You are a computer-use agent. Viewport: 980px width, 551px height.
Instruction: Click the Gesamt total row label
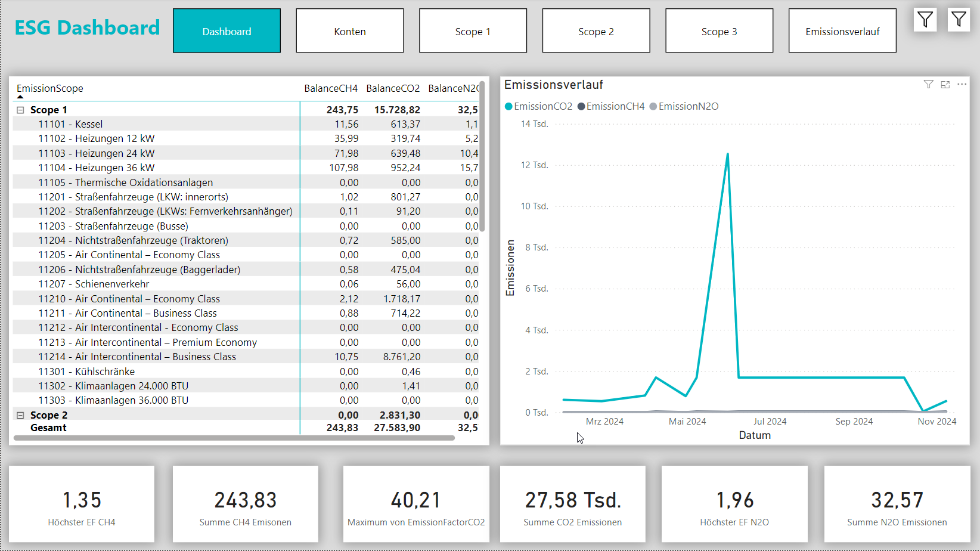[48, 428]
